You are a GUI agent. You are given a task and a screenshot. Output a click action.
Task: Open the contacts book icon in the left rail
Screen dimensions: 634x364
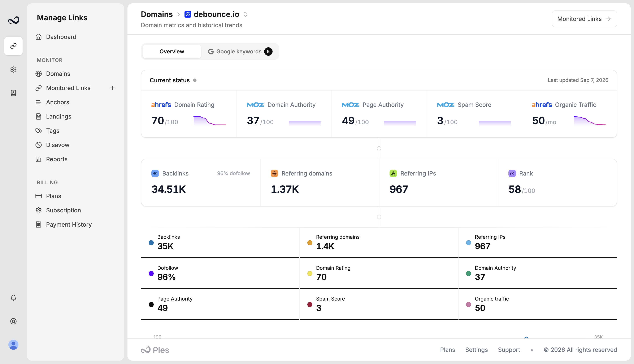pyautogui.click(x=13, y=93)
